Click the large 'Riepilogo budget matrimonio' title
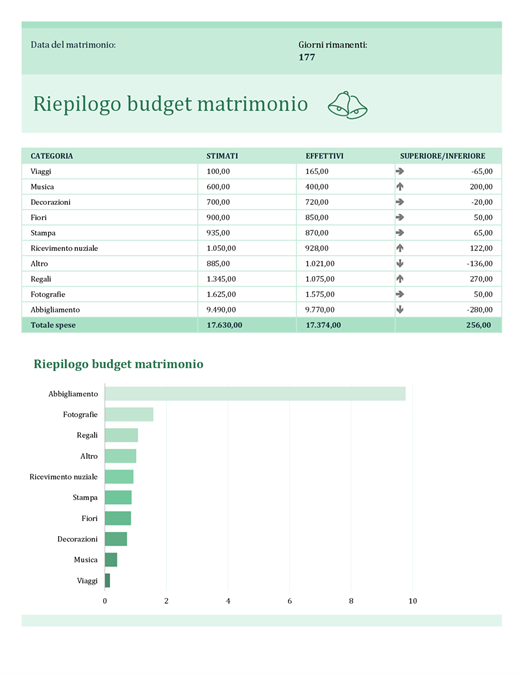The image size is (520, 675). coord(170,105)
